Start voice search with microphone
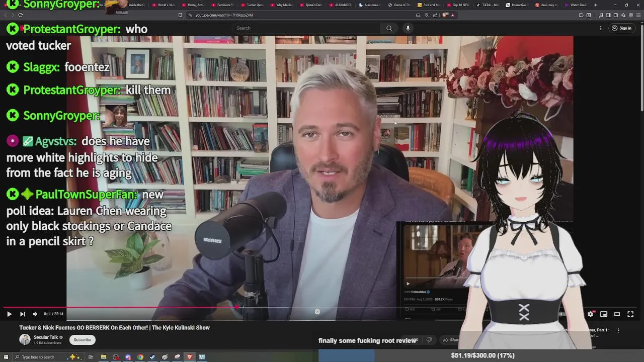Screen dimensions: 644x362 click(x=408, y=28)
